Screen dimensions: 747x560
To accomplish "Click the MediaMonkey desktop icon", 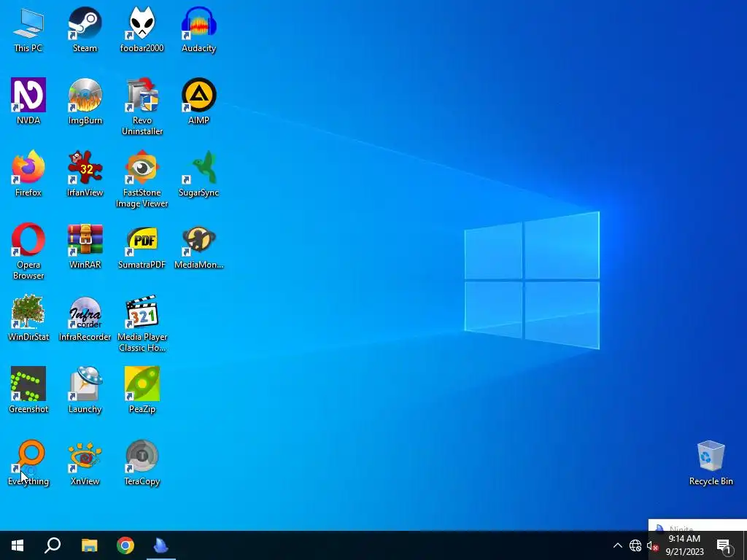I will coord(198,246).
